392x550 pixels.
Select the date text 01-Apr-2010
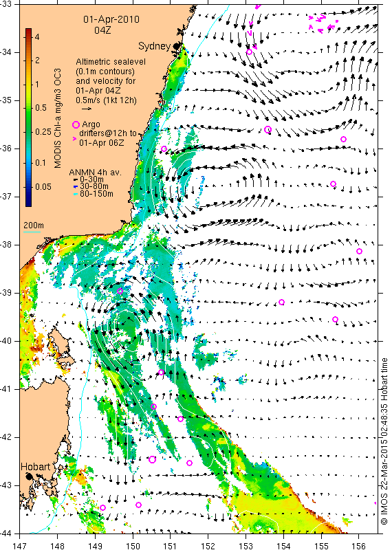(111, 19)
